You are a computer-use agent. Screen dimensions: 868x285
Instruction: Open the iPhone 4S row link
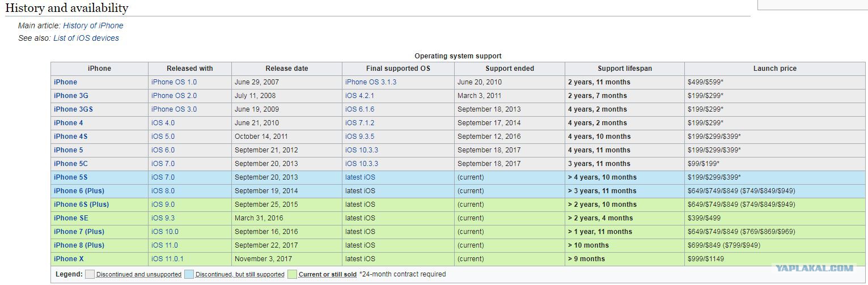[71, 137]
